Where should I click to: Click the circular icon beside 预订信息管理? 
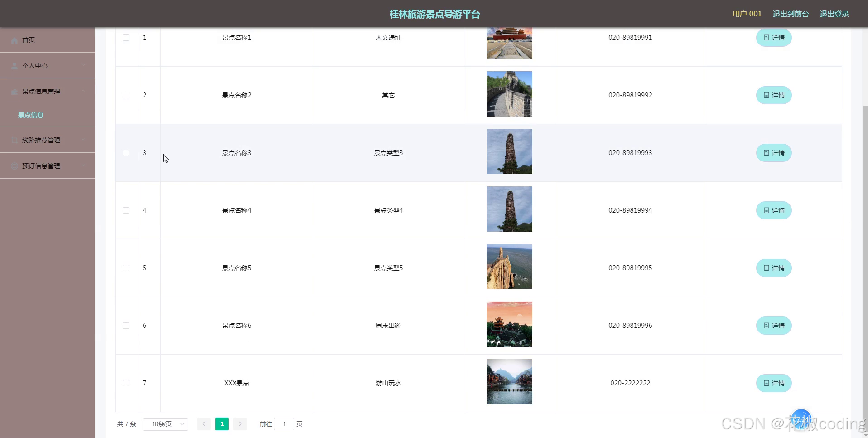point(14,166)
